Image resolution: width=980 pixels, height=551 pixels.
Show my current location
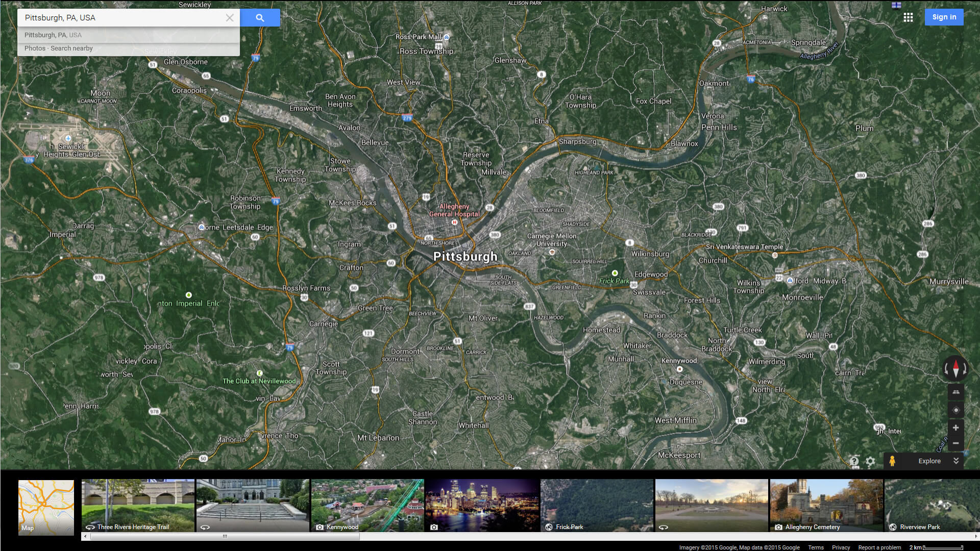[x=956, y=410]
